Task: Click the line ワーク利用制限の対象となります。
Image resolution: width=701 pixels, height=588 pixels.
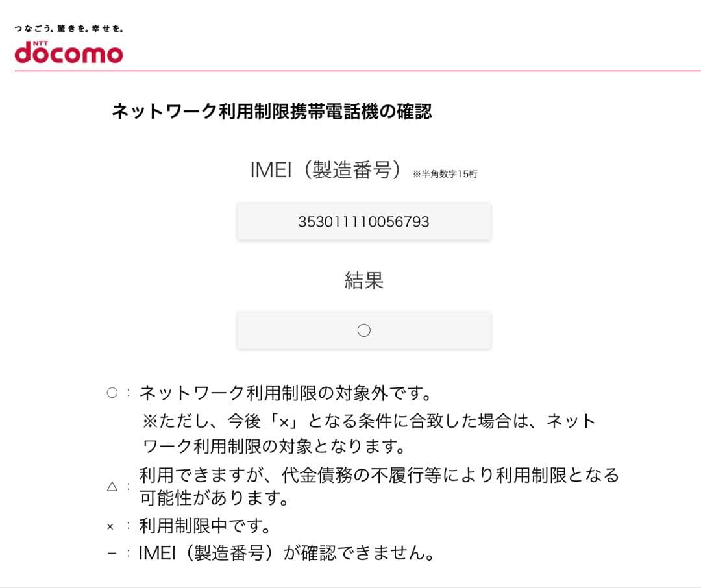Action: [x=274, y=447]
